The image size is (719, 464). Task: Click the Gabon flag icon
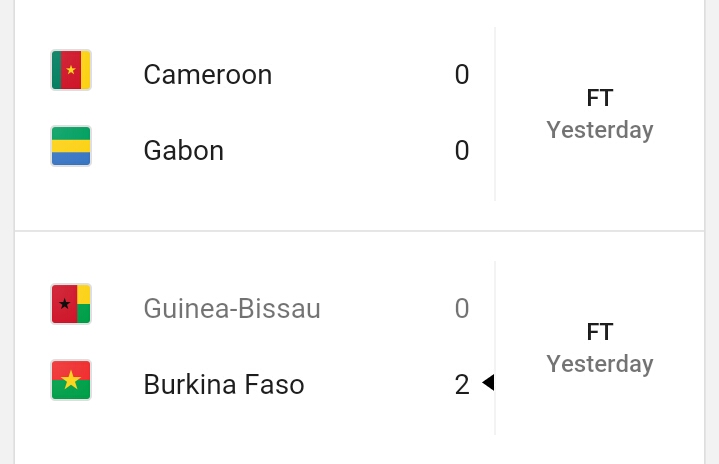[71, 146]
